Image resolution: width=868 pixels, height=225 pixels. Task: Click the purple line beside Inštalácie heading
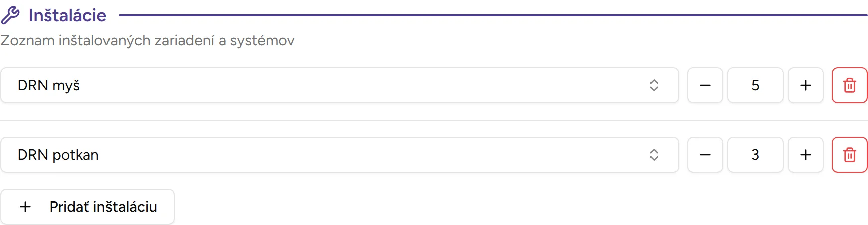point(492,15)
